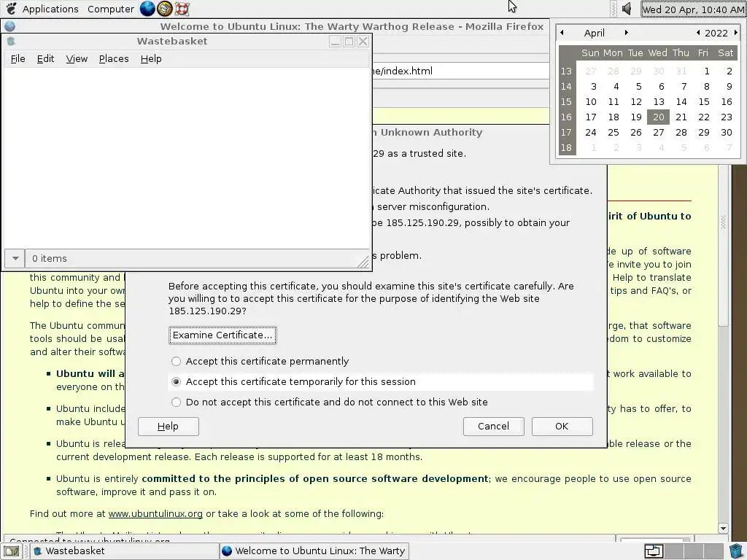Go to next year in calendar
Screen dimensions: 747x560
tap(735, 33)
